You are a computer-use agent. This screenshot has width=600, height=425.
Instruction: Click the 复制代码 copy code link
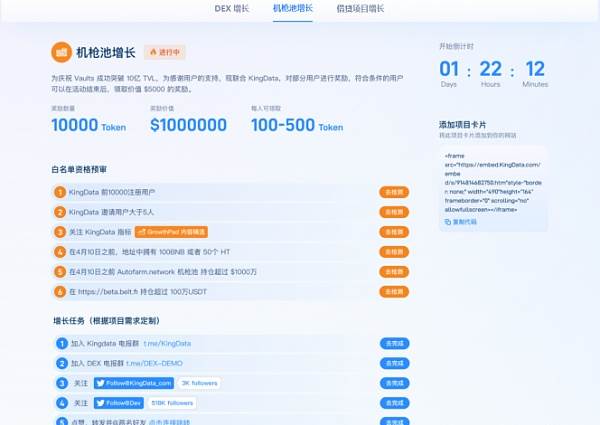pos(461,222)
